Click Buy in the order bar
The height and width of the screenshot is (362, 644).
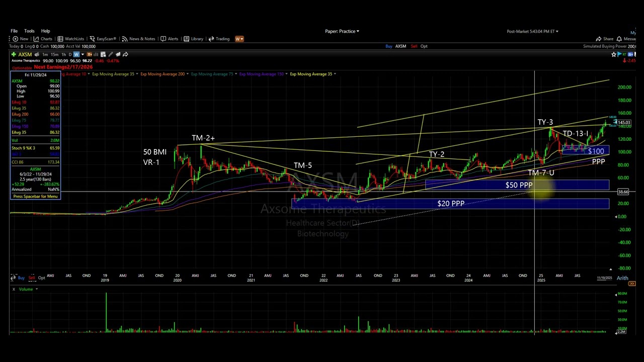pos(388,46)
